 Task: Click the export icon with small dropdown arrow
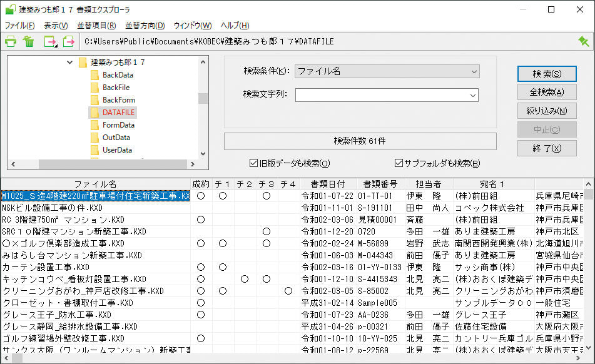(x=50, y=42)
